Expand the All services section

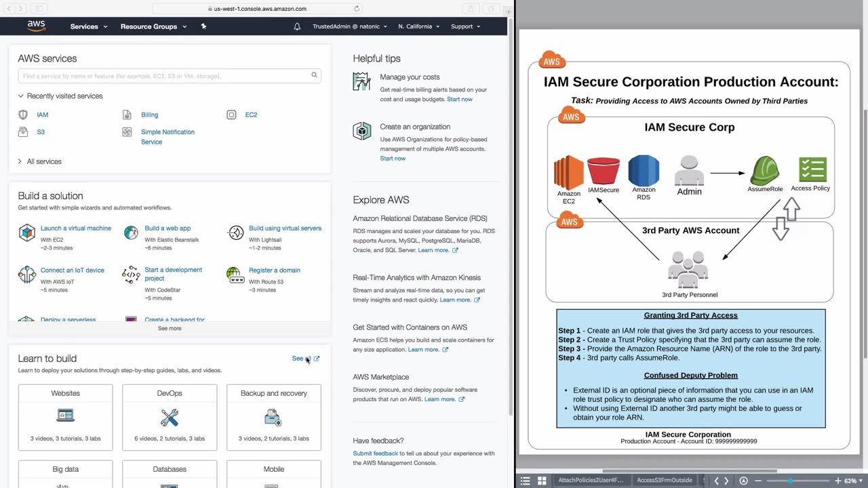click(39, 161)
